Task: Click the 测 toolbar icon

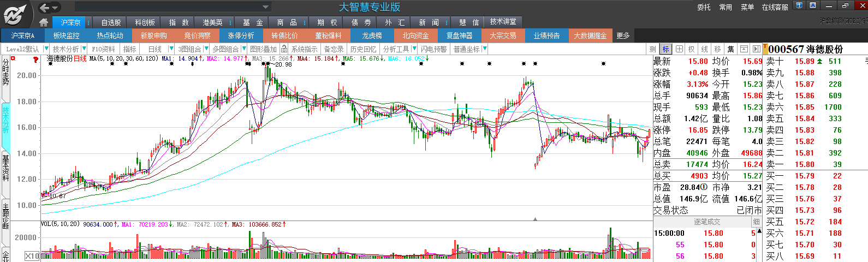Action: pos(652,49)
